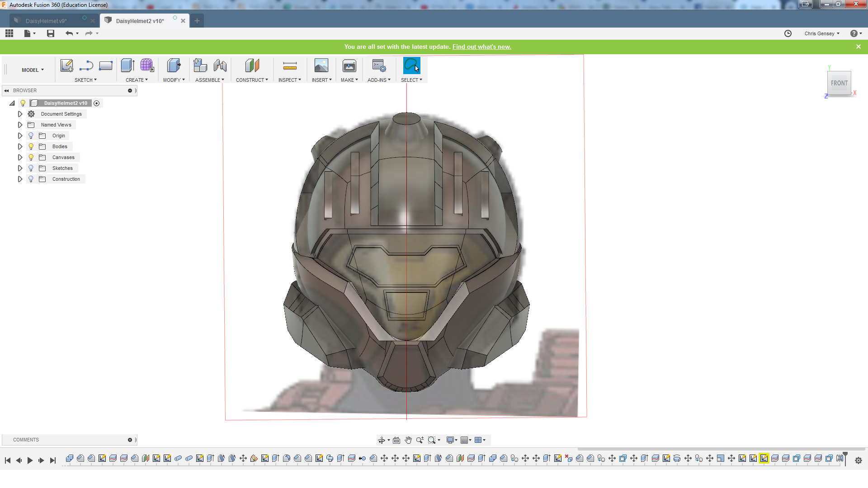Click the Job Status clock icon
The image size is (868, 488).
pyautogui.click(x=788, y=33)
